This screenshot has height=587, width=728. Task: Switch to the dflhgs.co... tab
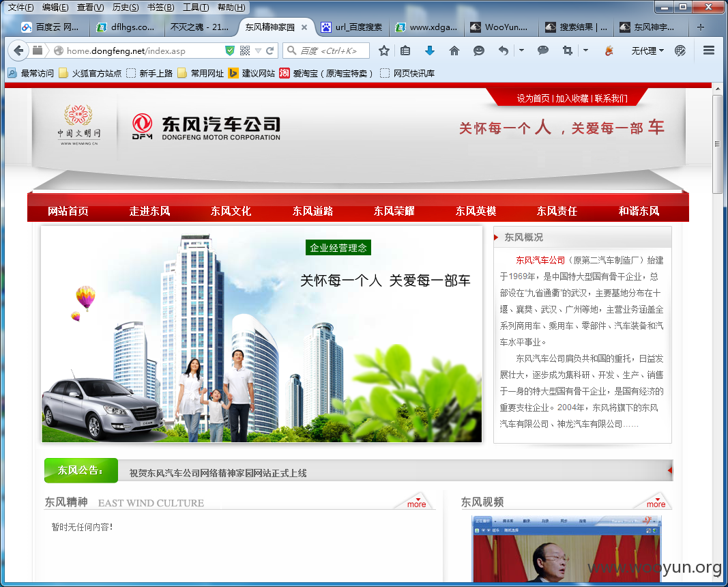pos(127,27)
